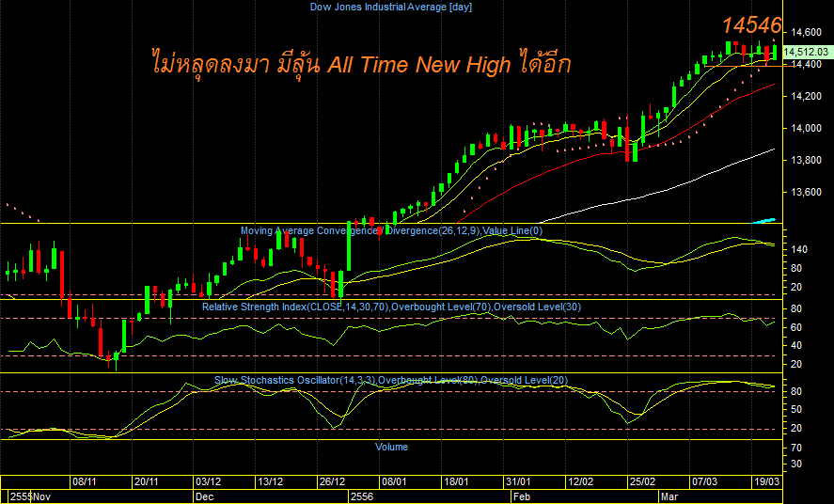
Task: Click the 25/02 date on the time axis
Action: 642,481
